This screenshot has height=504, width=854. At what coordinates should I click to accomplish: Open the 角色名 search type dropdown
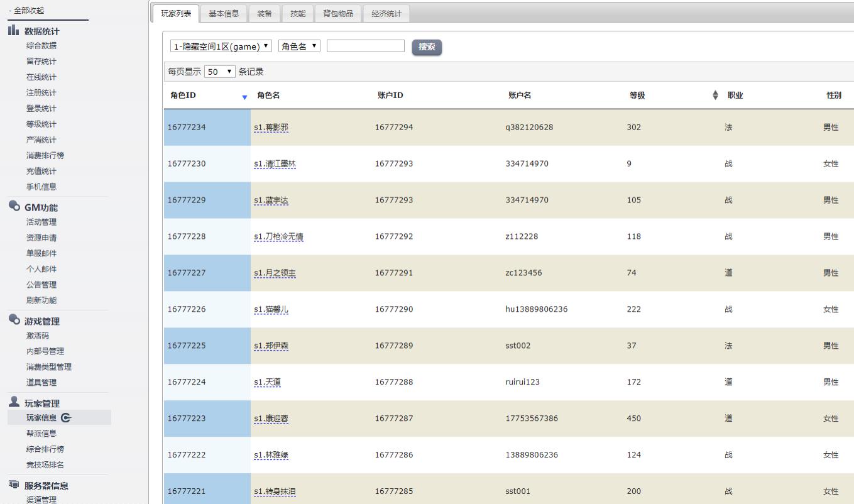(x=299, y=47)
